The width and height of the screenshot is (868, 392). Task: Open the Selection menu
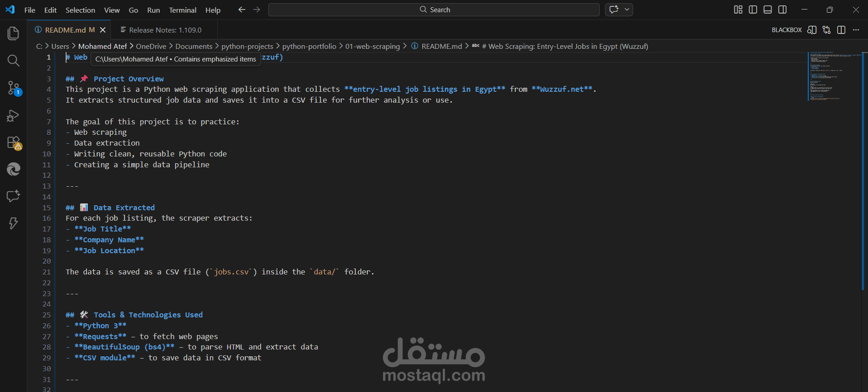point(80,10)
